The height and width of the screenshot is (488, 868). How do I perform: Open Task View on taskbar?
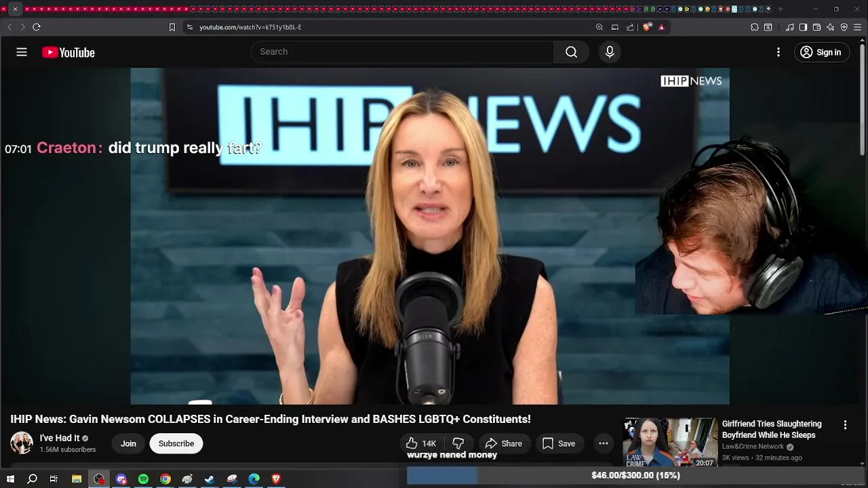54,479
